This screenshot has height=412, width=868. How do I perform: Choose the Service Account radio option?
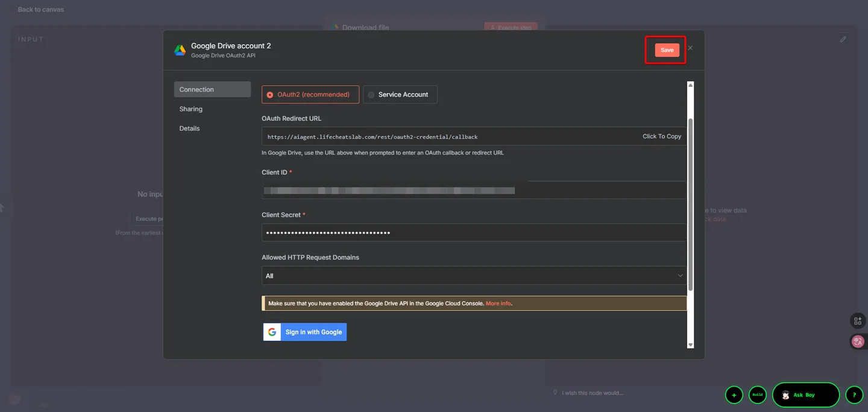(x=400, y=95)
